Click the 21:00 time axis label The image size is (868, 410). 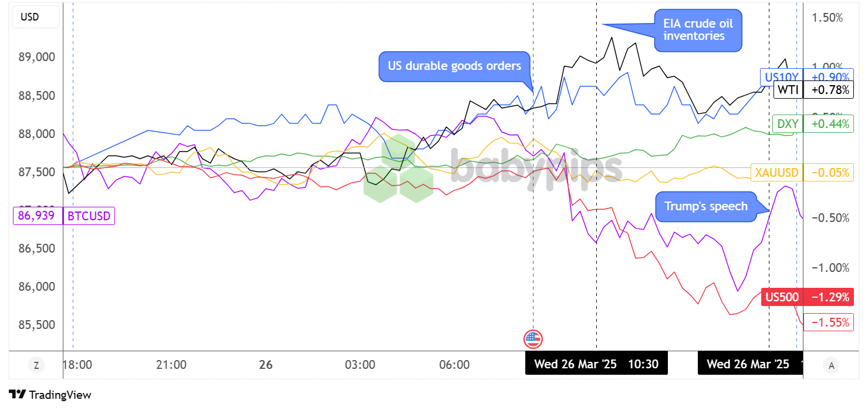point(171,365)
